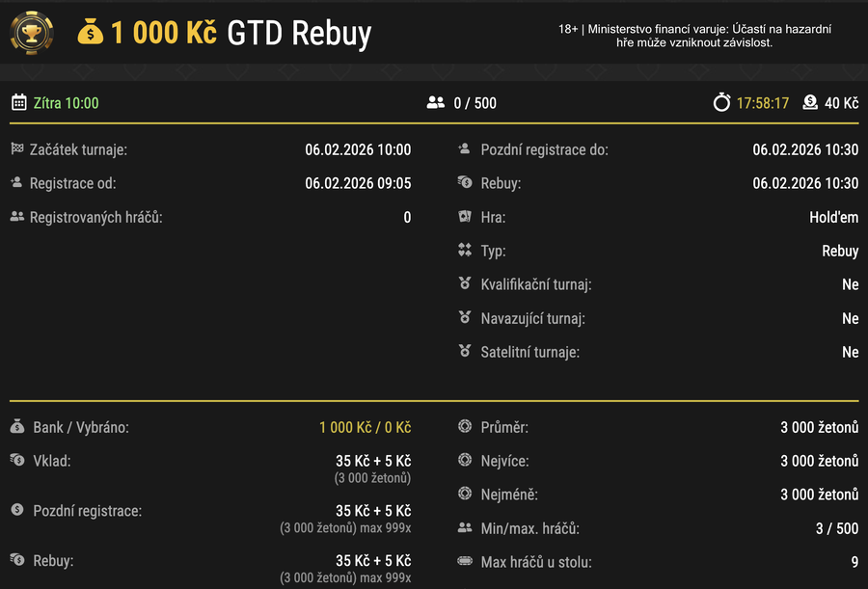Select the countdown timer icon showing 17:58:17
Screen dimensions: 868x589
721,100
